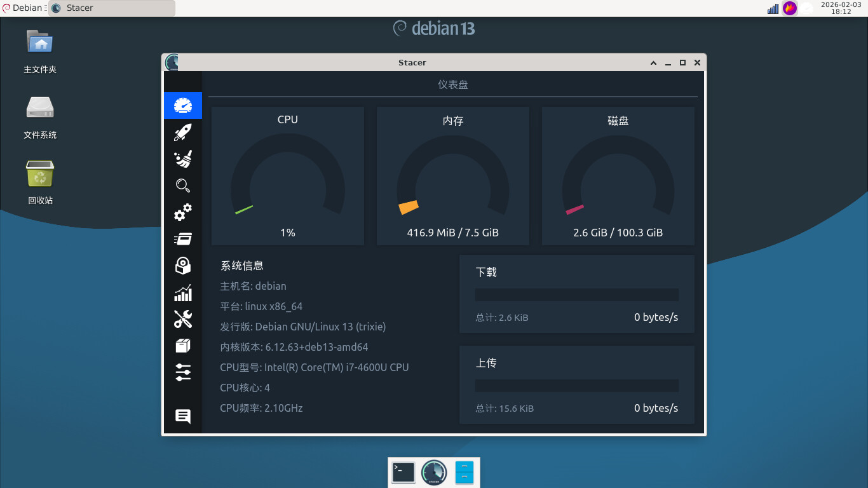868x488 pixels.
Task: Launch the terminal from the bottom dock
Action: 403,472
